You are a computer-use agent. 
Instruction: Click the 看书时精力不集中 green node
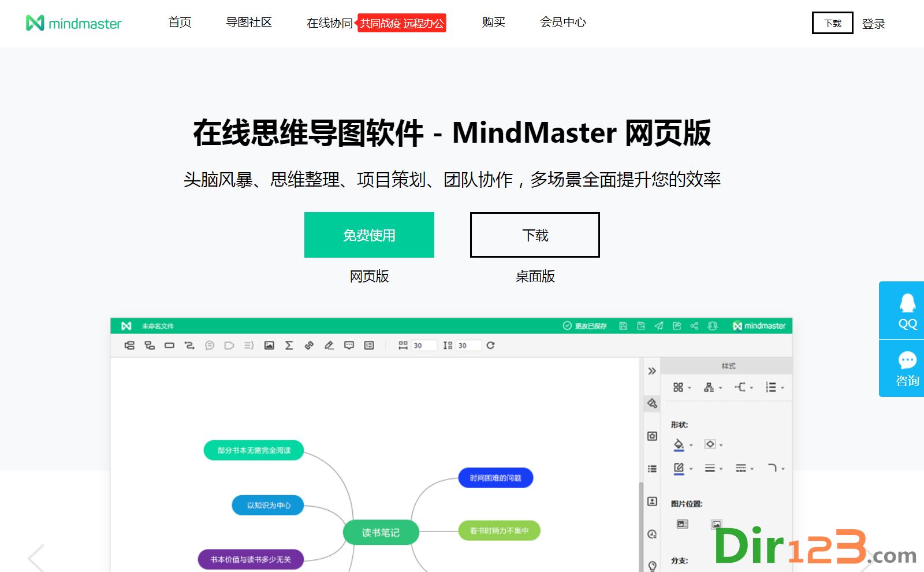tap(499, 530)
